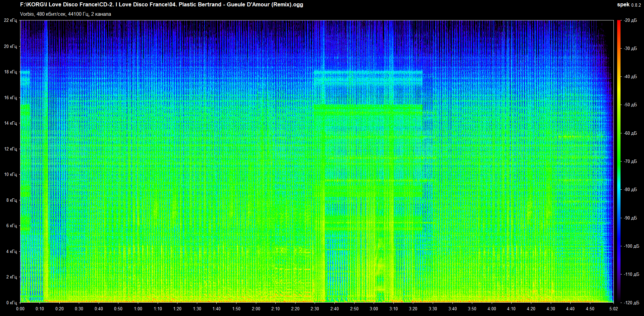Click the -120 дБ level on the scale
644x316 pixels.
pos(631,303)
